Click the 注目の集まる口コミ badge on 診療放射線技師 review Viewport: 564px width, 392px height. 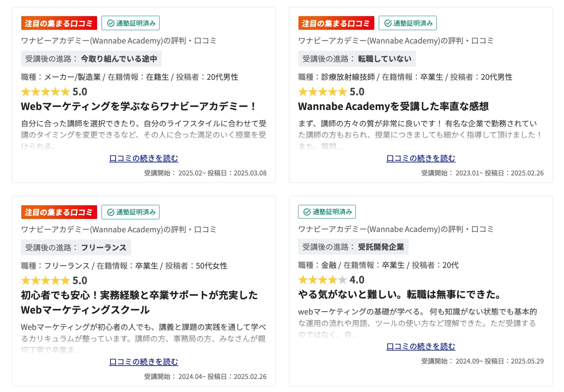tap(336, 23)
